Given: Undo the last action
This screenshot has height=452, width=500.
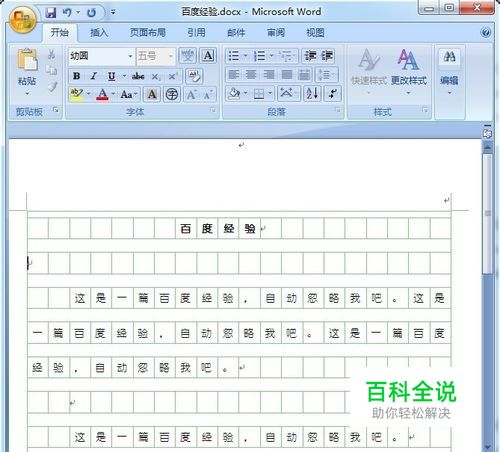Looking at the screenshot, I should point(67,13).
